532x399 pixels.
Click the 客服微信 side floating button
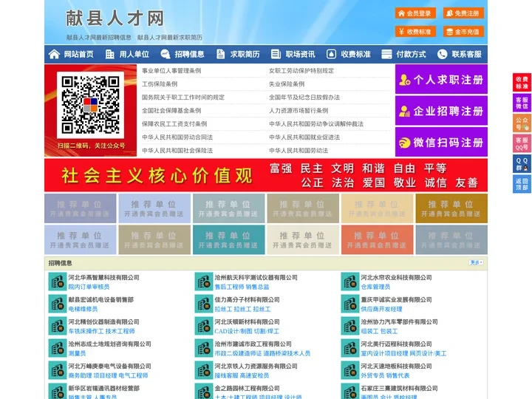[x=522, y=103]
